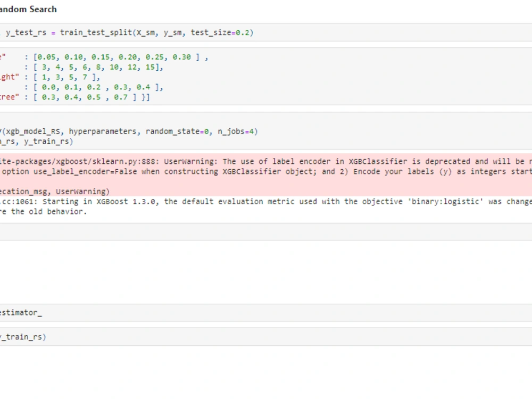Click 'binary:logistic' in the output text
Image resolution: width=532 pixels, height=399 pixels.
[x=445, y=202]
